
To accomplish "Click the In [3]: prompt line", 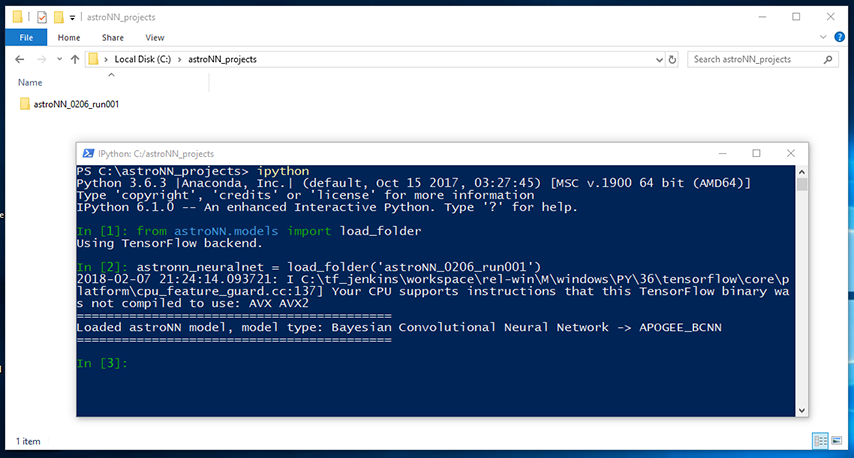I will tap(102, 363).
